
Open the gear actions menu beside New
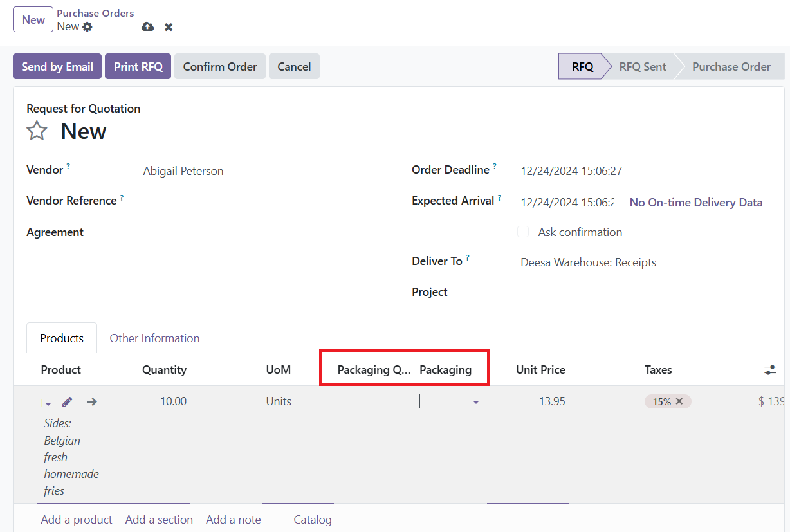(x=87, y=27)
